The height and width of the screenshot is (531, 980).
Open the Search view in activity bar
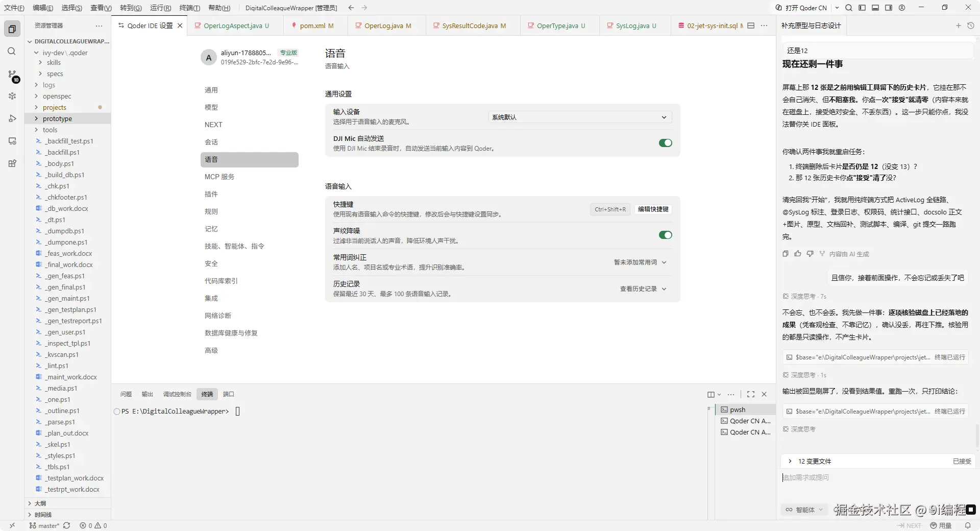point(12,52)
